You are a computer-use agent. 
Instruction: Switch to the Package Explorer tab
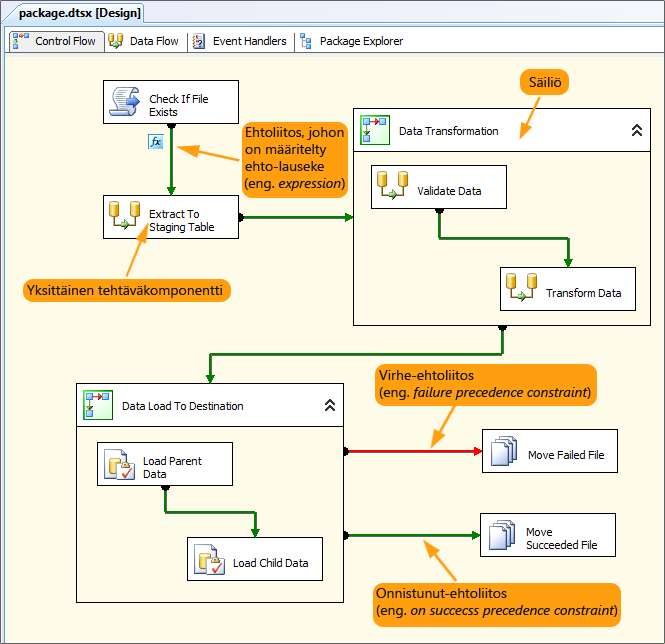pyautogui.click(x=351, y=41)
